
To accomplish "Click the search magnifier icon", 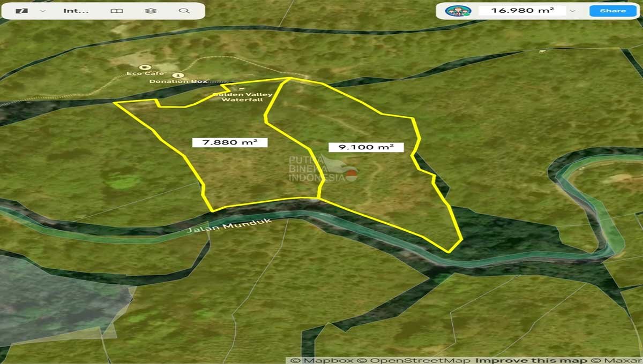I will [184, 10].
